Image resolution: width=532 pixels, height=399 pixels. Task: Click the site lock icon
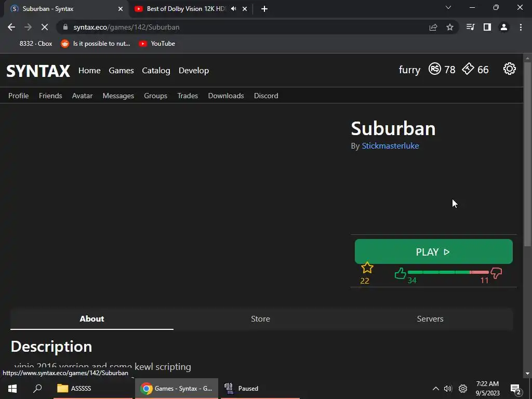(65, 27)
